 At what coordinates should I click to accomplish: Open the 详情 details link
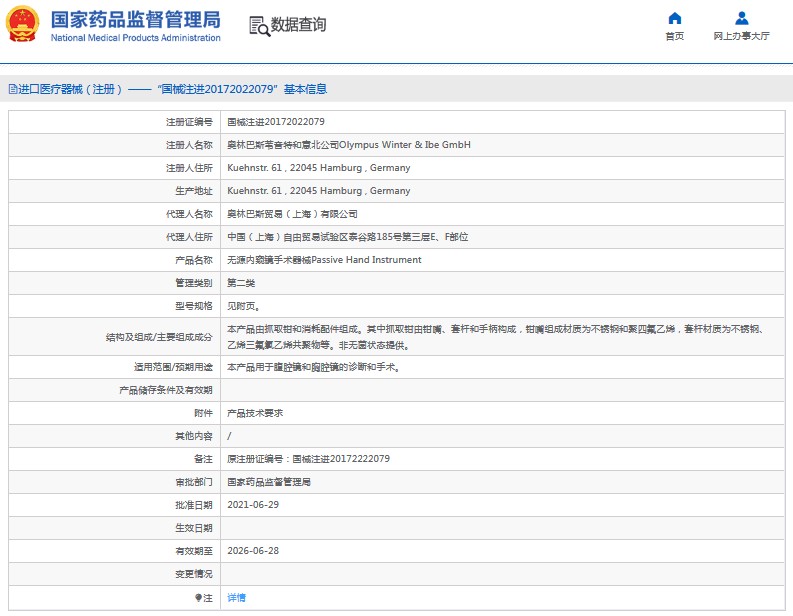tap(236, 598)
